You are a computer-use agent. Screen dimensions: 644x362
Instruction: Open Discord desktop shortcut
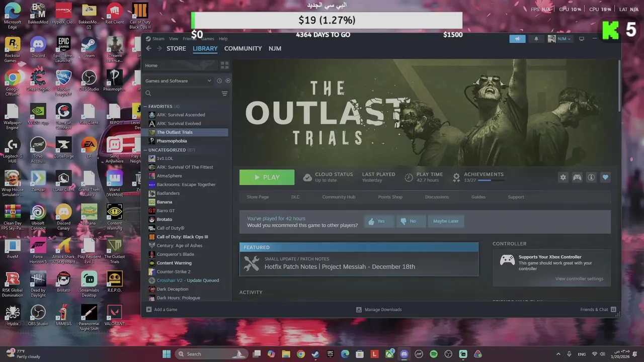(x=38, y=46)
